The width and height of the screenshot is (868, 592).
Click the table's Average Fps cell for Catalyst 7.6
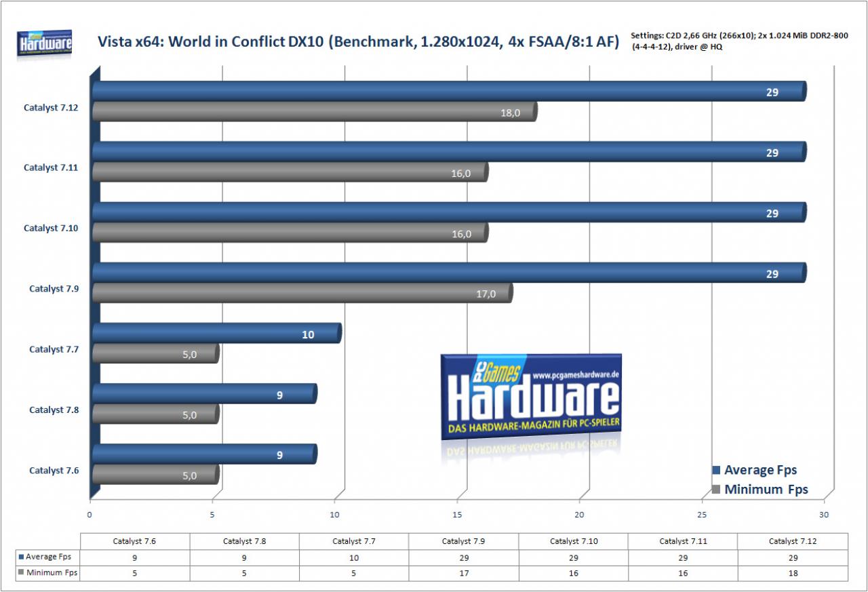tap(135, 557)
